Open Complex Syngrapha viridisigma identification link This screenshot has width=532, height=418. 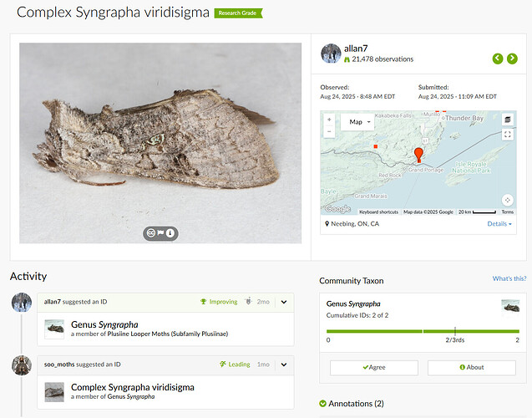point(132,387)
